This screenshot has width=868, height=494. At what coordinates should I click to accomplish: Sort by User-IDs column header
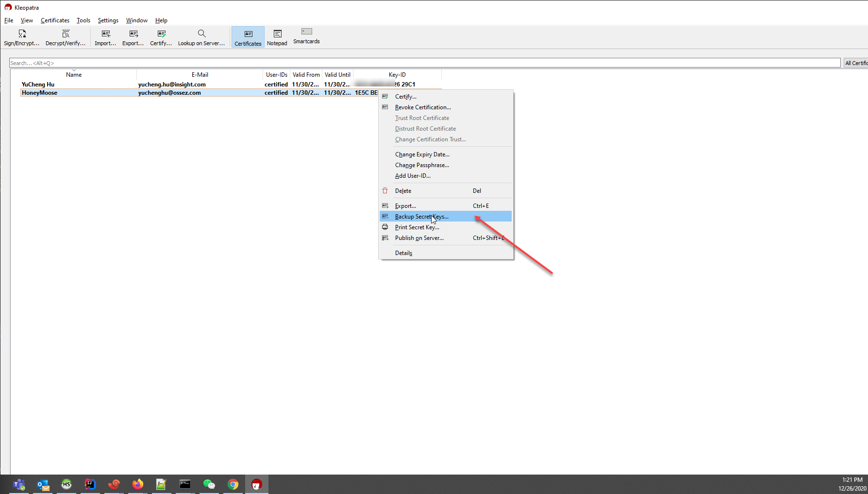coord(277,75)
